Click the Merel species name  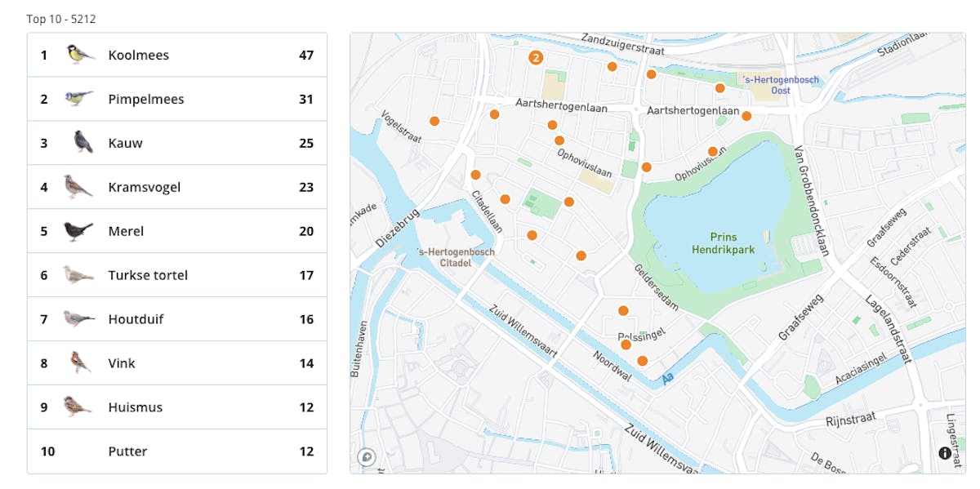[x=126, y=231]
